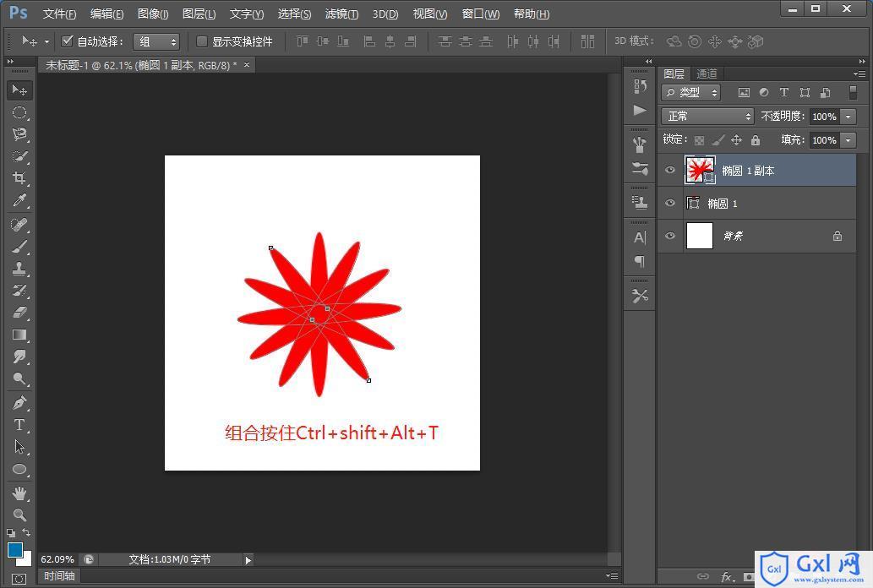Open the 文件(F) menu

point(59,14)
